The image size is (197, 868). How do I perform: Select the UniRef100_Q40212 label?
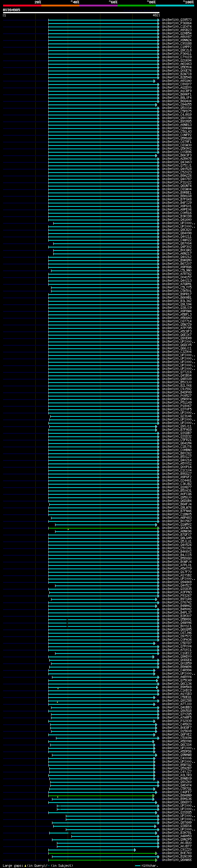(x=177, y=257)
